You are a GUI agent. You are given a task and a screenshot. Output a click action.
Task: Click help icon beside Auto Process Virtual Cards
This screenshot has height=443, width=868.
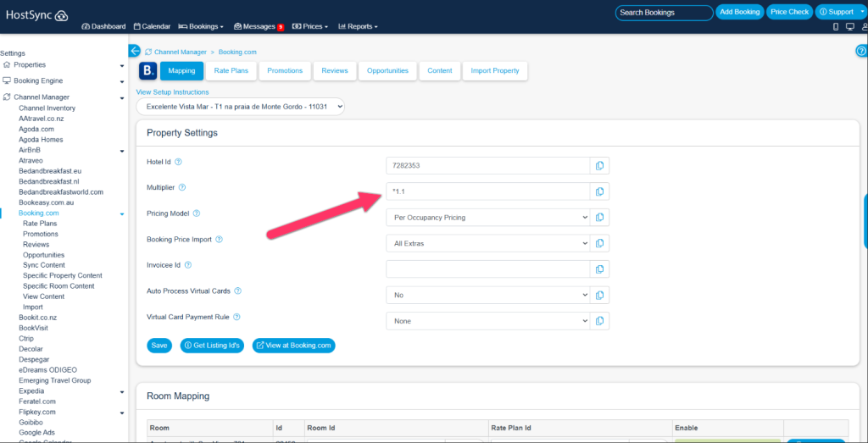[237, 291]
